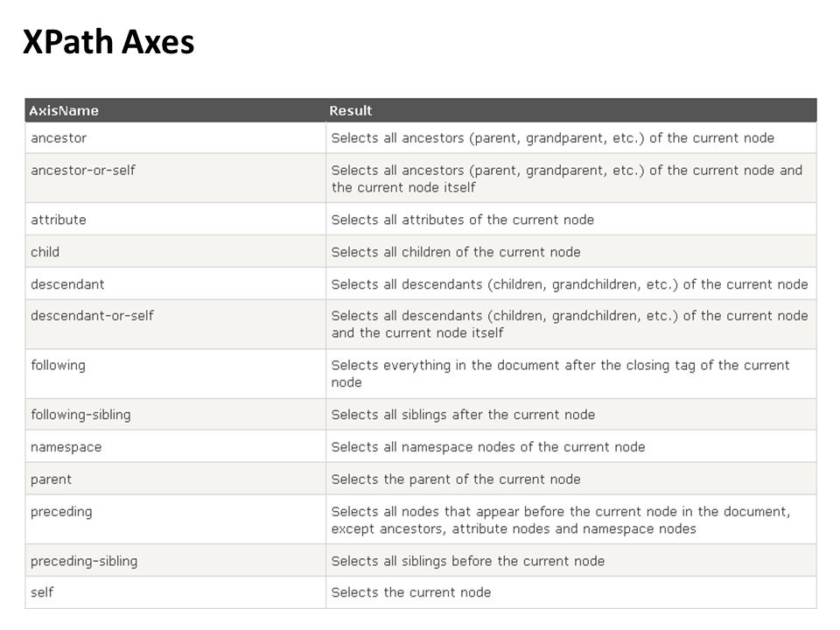Select the self axis name cell

(x=175, y=592)
